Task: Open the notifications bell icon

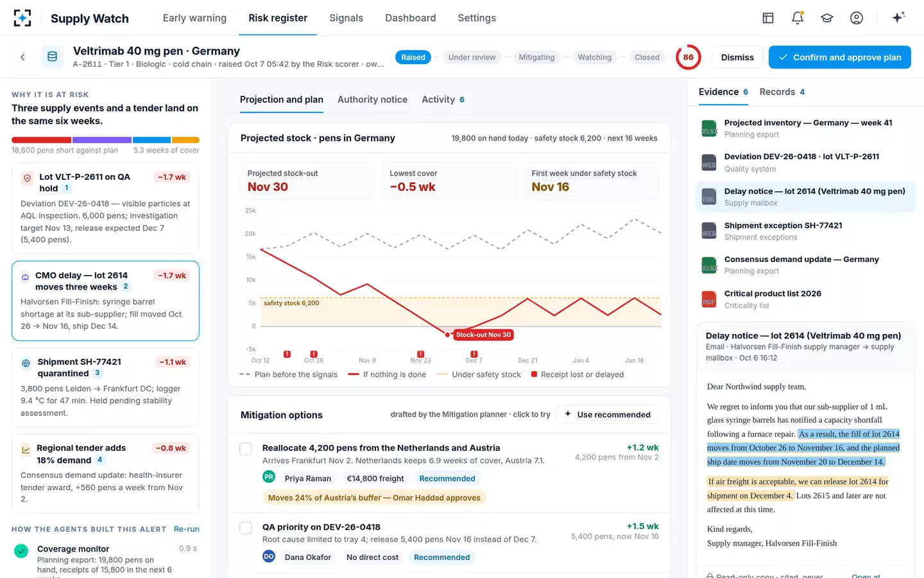Action: [x=798, y=18]
